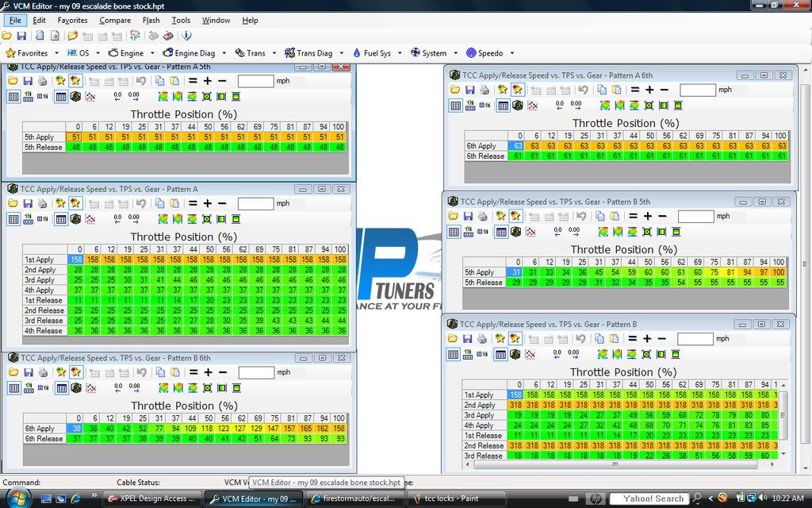The width and height of the screenshot is (812, 508).
Task: Click the mph value field in Pattern B 5th window
Action: click(x=697, y=216)
